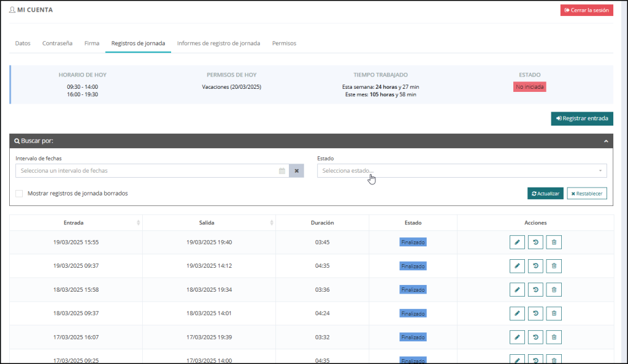The height and width of the screenshot is (364, 628).
Task: View history of 18/03/2025 09:37 record
Action: pyautogui.click(x=535, y=313)
